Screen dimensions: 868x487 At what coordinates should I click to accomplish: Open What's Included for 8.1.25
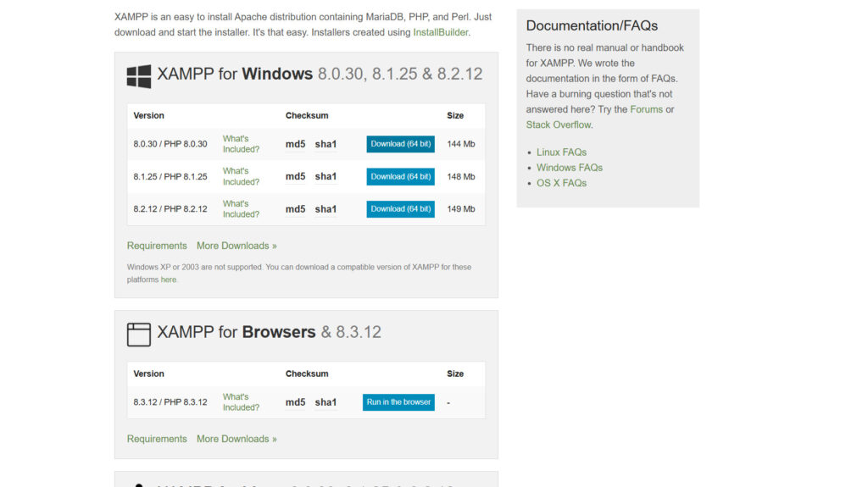point(241,176)
